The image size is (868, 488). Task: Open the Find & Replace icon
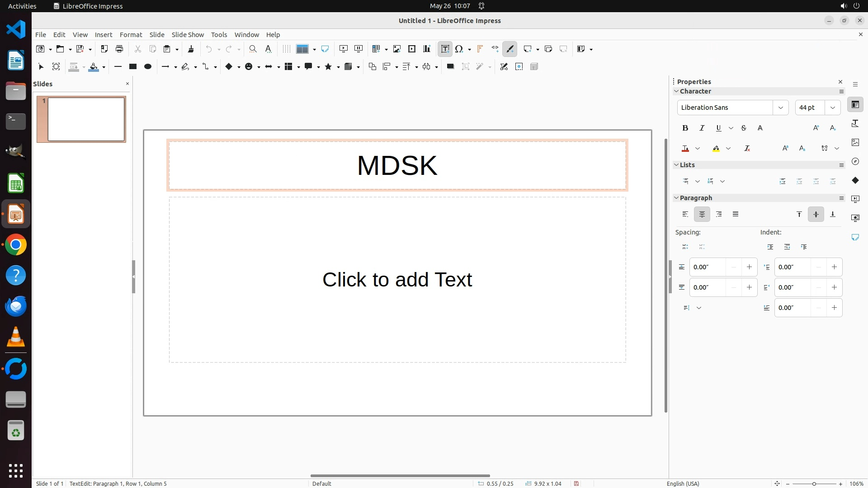(x=253, y=49)
